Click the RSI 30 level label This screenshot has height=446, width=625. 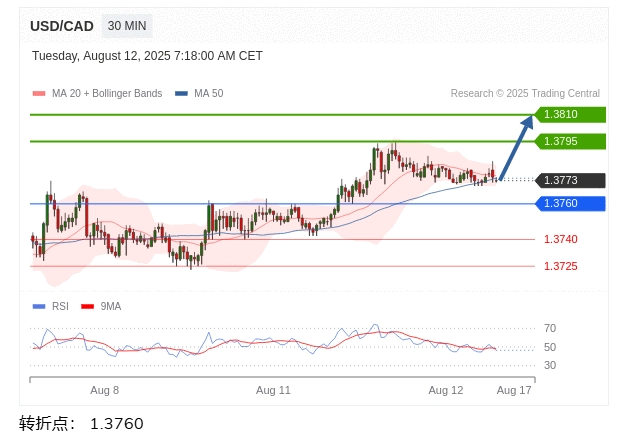(550, 365)
